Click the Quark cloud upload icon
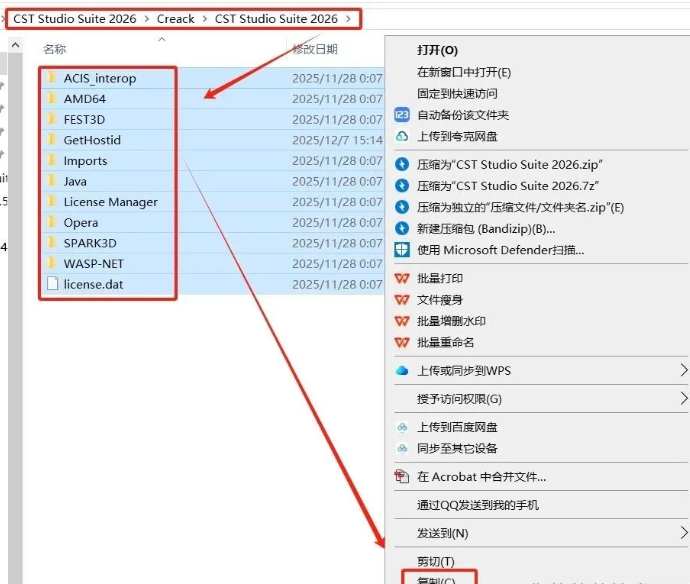The image size is (690, 584). 402,136
